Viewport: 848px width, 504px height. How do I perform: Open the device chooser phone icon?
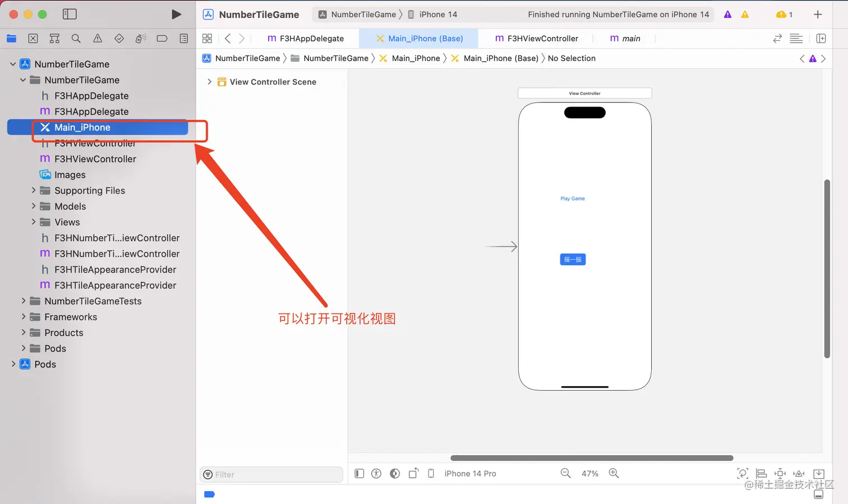pos(431,473)
